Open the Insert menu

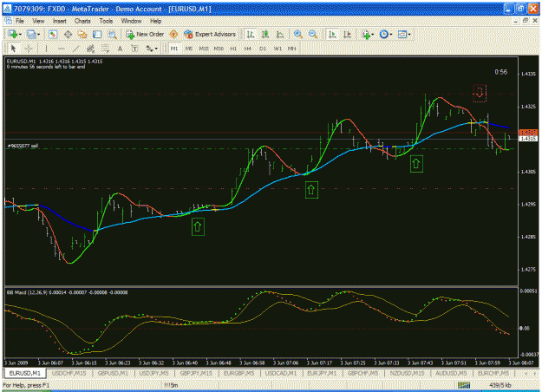[60, 21]
